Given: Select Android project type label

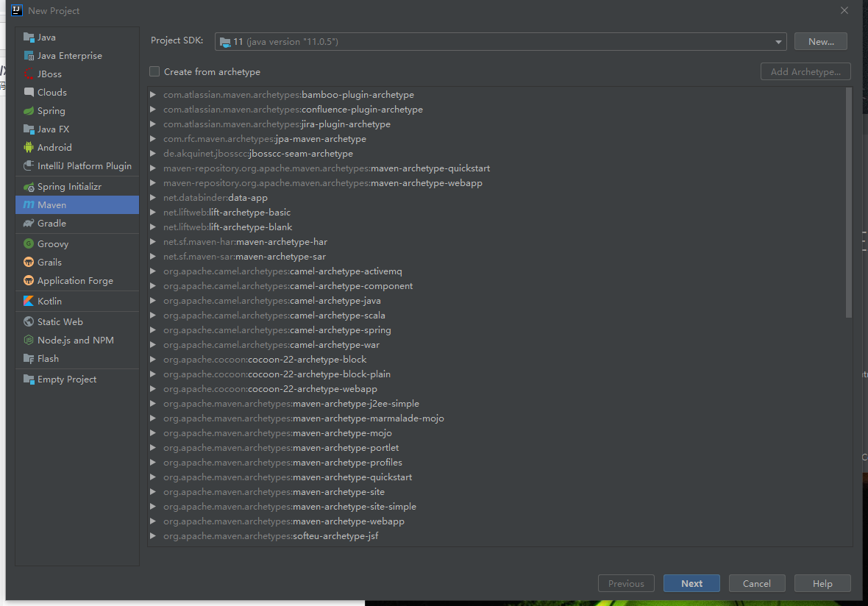Looking at the screenshot, I should 55,147.
